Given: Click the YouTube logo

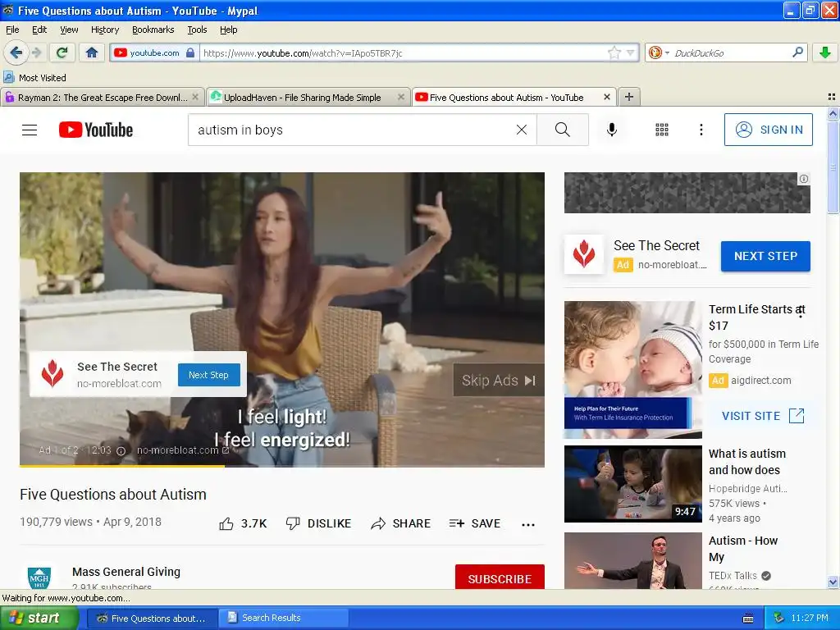Looking at the screenshot, I should coord(96,130).
